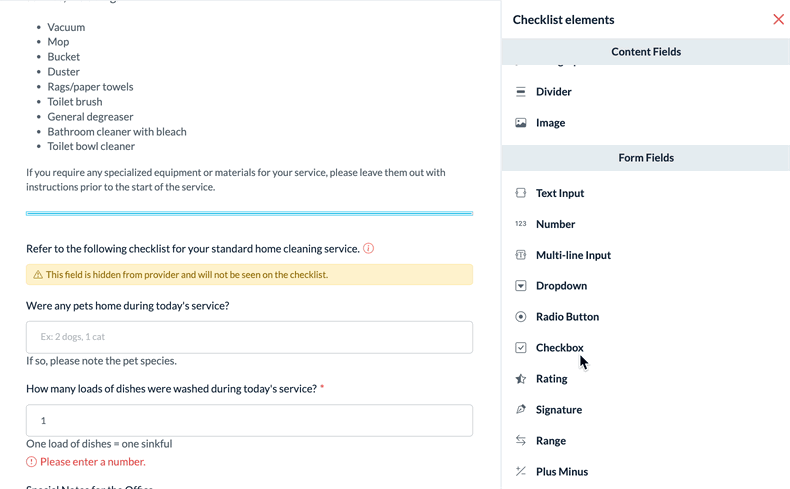Focus the pets home text input
The height and width of the screenshot is (489, 790).
(249, 337)
